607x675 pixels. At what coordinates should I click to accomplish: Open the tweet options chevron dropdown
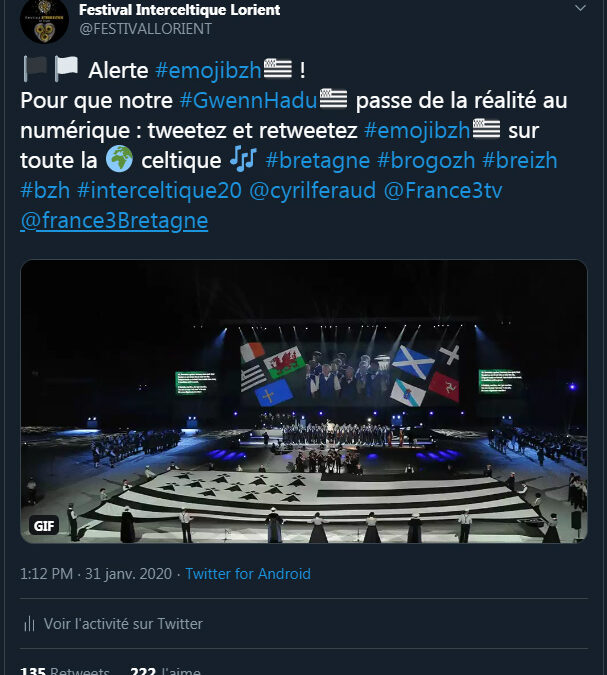[581, 8]
